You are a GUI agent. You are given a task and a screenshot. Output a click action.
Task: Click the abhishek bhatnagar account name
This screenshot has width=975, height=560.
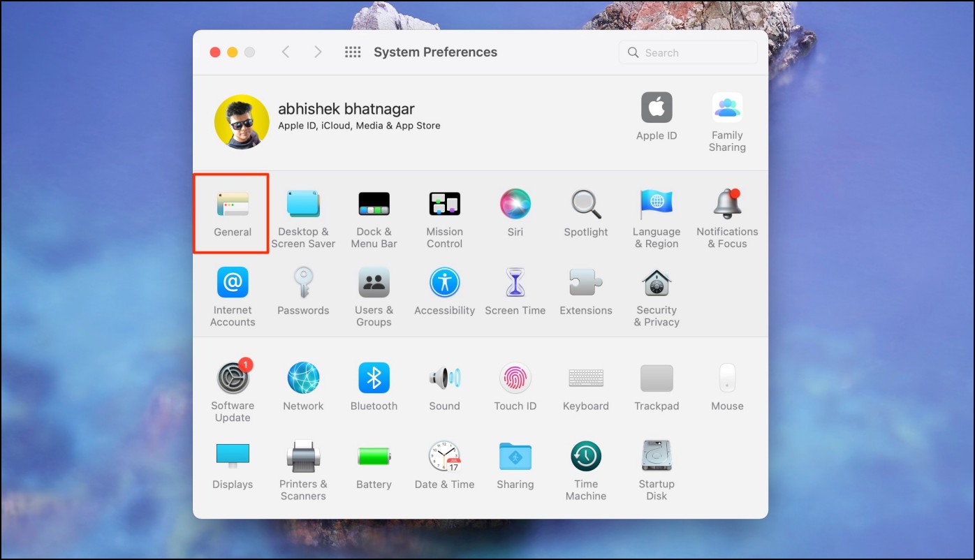pyautogui.click(x=346, y=109)
